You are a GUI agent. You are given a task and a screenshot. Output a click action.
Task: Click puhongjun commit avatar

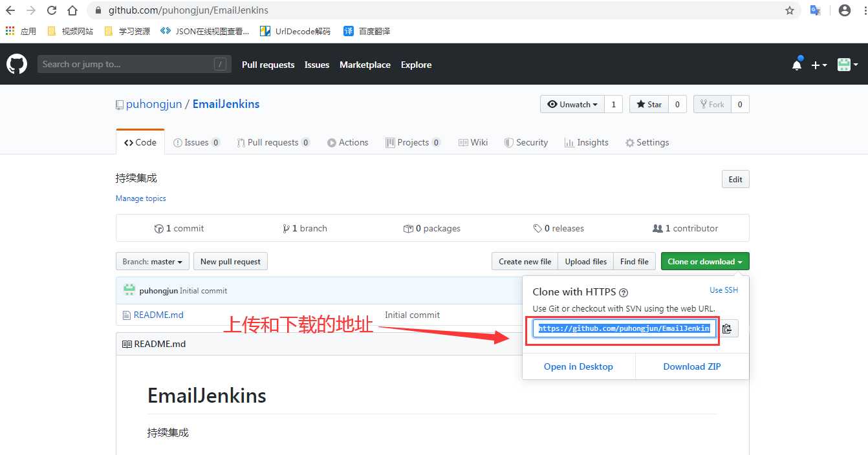(x=129, y=290)
